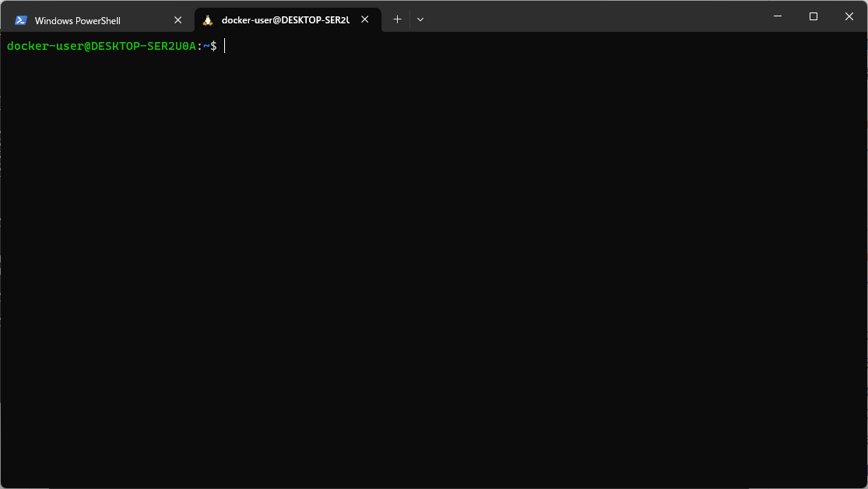
Task: Close the Windows PowerShell tab
Action: (x=177, y=19)
